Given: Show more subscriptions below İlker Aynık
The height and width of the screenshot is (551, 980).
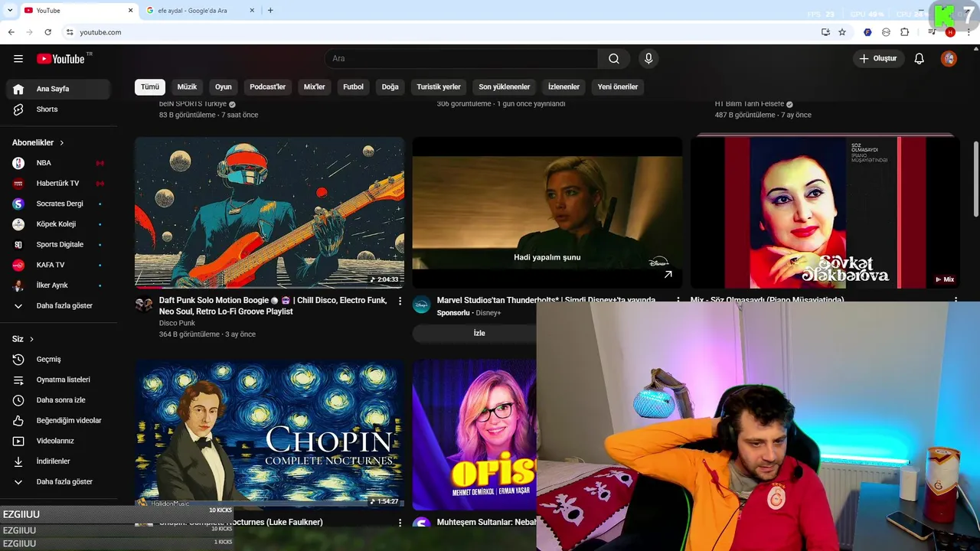Looking at the screenshot, I should [x=58, y=306].
